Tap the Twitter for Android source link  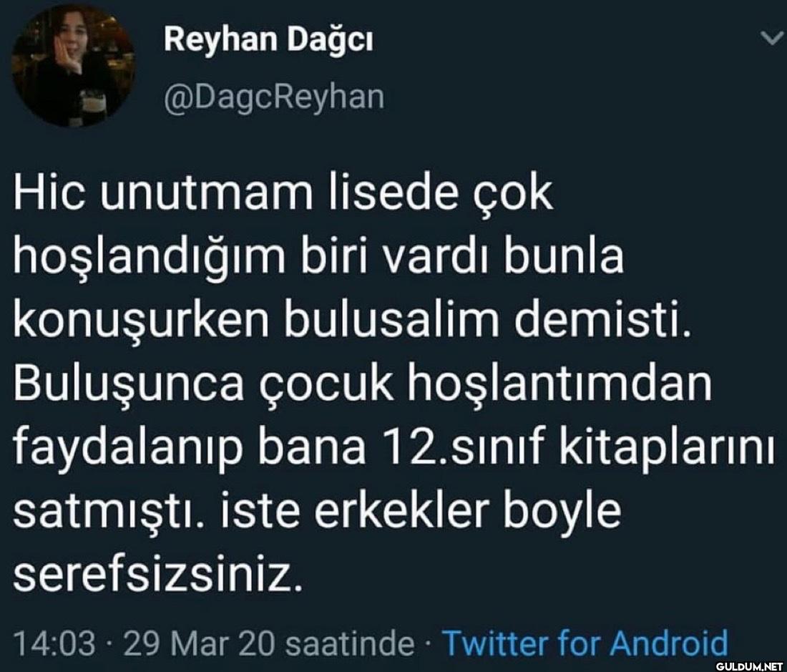tap(585, 643)
